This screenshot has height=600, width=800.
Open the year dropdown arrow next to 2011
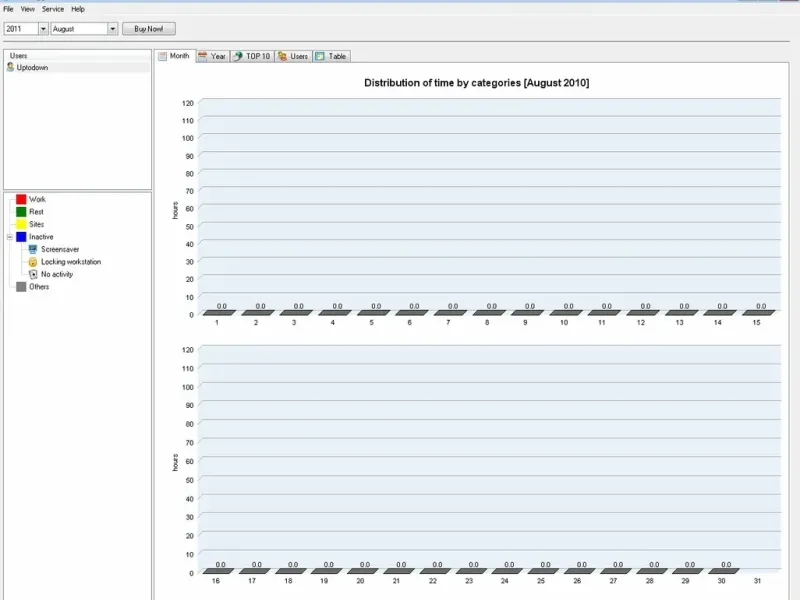(43, 29)
